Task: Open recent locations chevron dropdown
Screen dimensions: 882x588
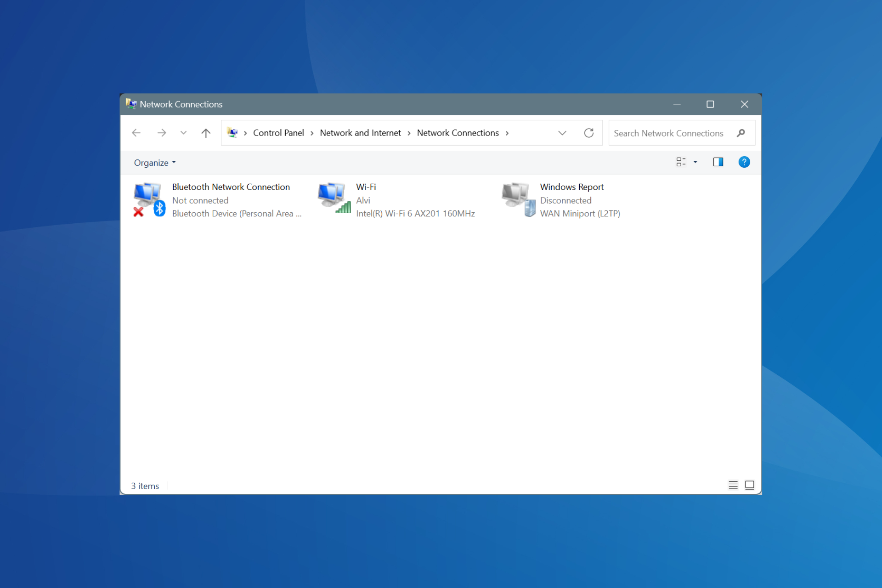Action: coord(183,133)
